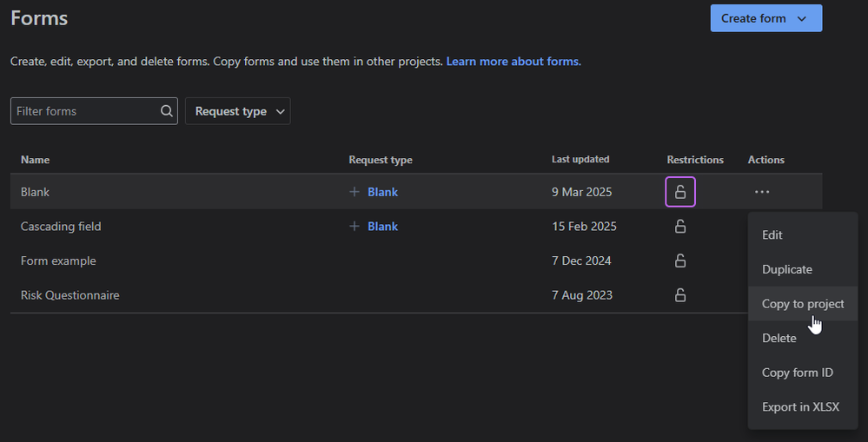
Task: Select Copy form ID option
Action: click(797, 373)
